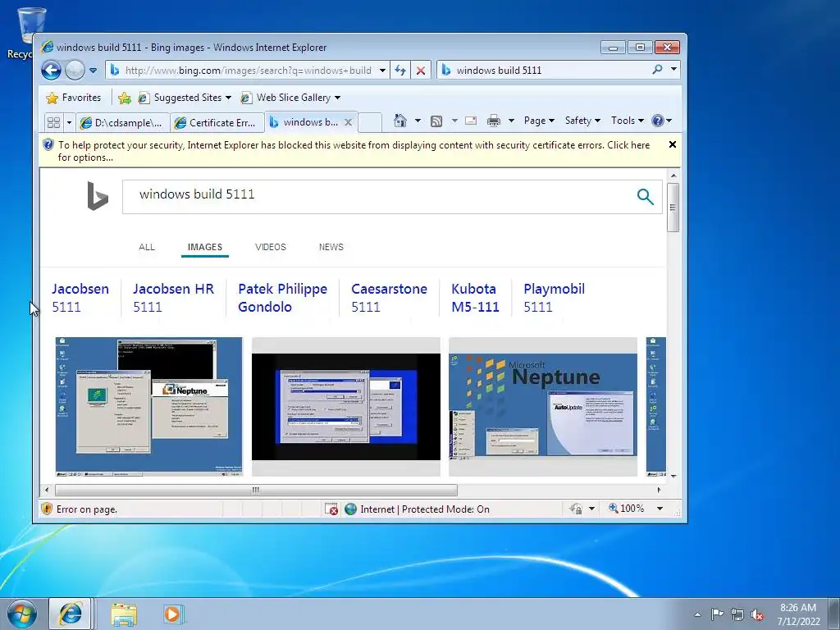Open the Windows Start button

pos(22,614)
